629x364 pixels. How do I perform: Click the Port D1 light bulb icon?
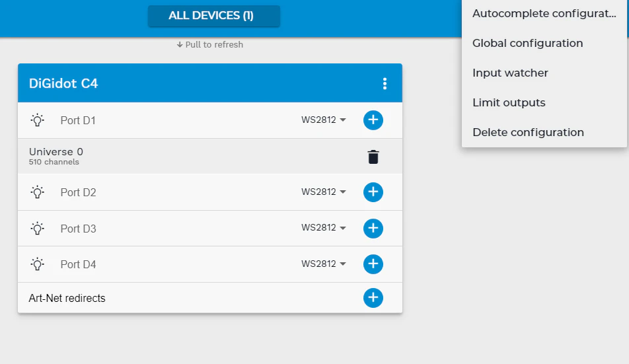37,120
